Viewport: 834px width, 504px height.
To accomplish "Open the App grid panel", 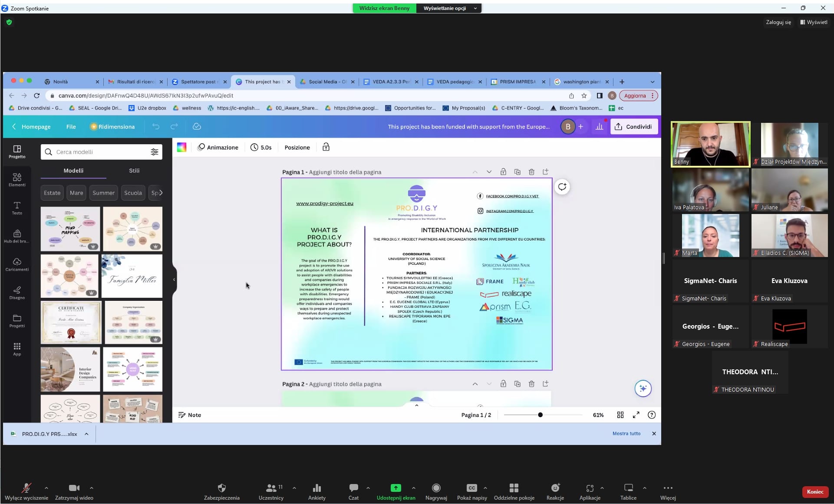I will 17,349.
